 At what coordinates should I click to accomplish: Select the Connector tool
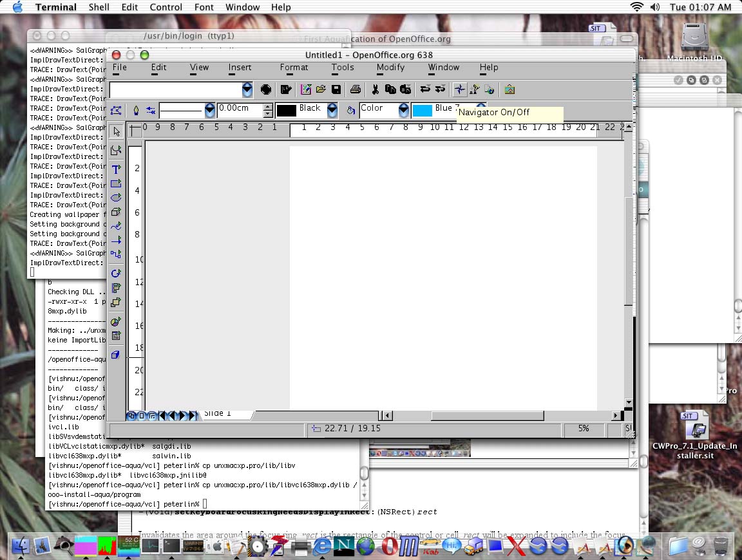117,254
